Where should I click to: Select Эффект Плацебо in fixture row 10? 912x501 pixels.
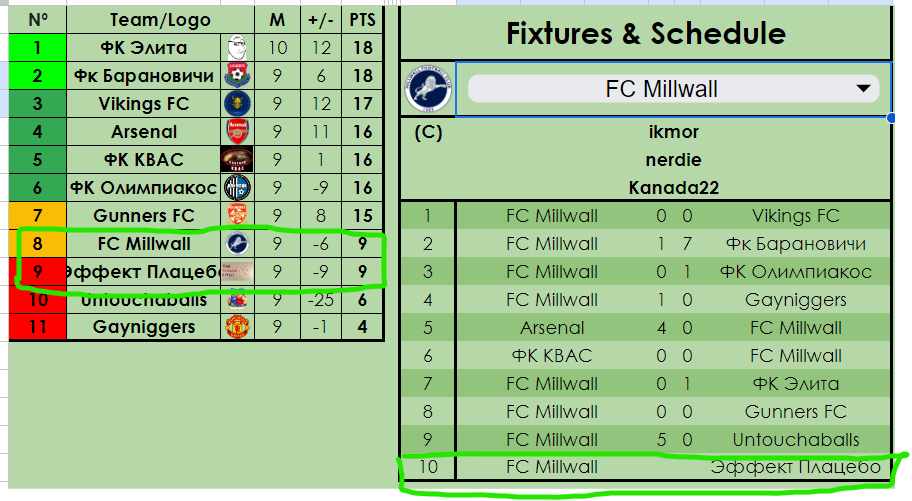click(x=795, y=467)
